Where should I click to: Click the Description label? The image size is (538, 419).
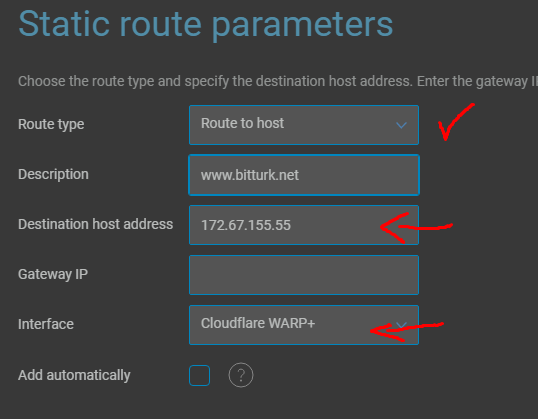tap(53, 174)
